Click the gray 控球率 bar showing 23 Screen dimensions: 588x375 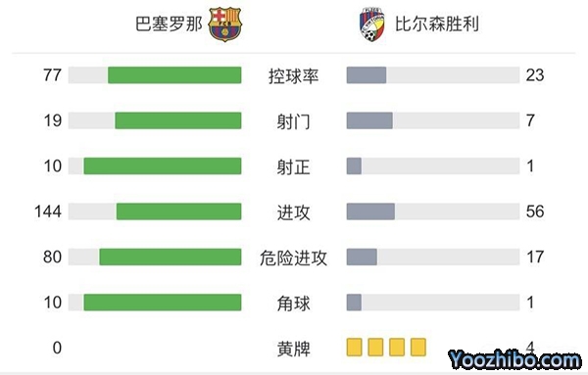point(367,75)
